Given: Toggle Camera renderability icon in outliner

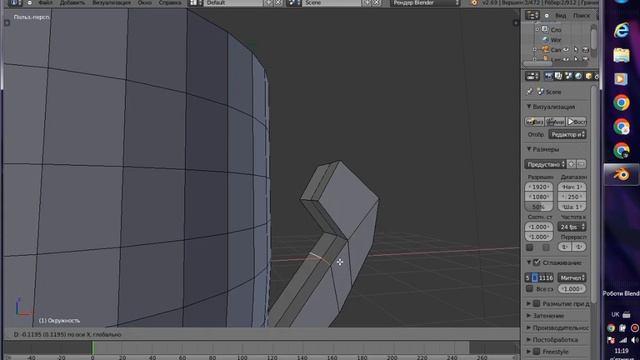Looking at the screenshot, I should click(585, 50).
